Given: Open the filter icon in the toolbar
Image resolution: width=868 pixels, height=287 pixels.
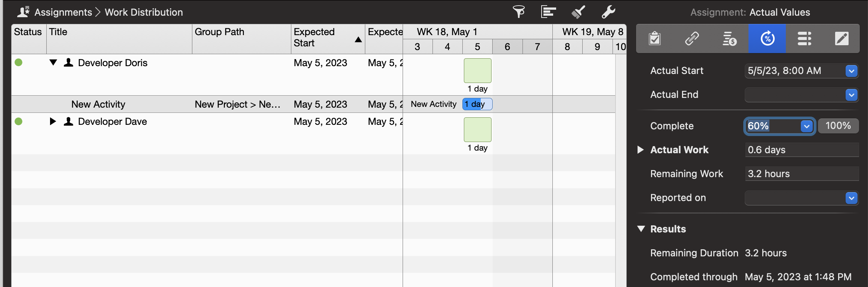Looking at the screenshot, I should click(520, 12).
